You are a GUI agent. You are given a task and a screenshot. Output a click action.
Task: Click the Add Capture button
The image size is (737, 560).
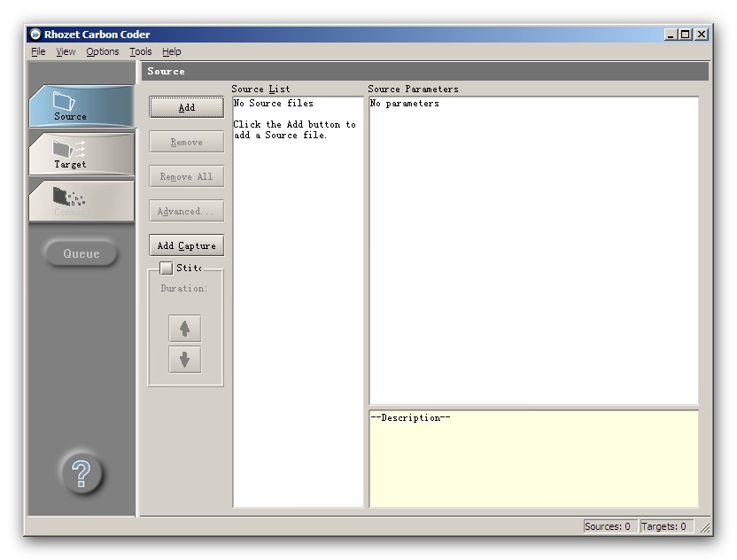click(x=187, y=245)
